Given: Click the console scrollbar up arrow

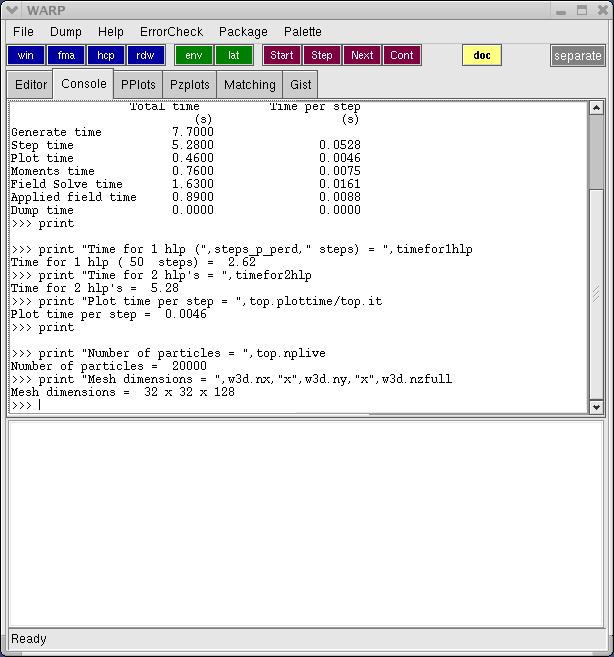Looking at the screenshot, I should [x=596, y=108].
